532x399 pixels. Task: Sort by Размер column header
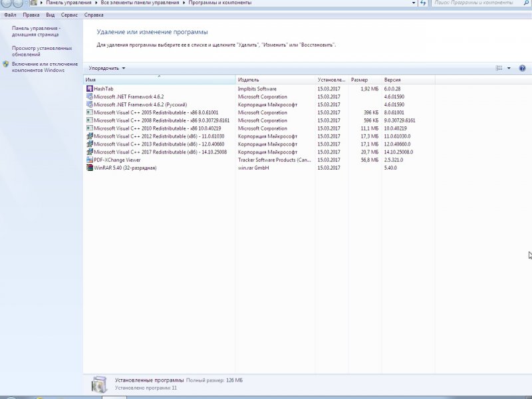pyautogui.click(x=364, y=80)
